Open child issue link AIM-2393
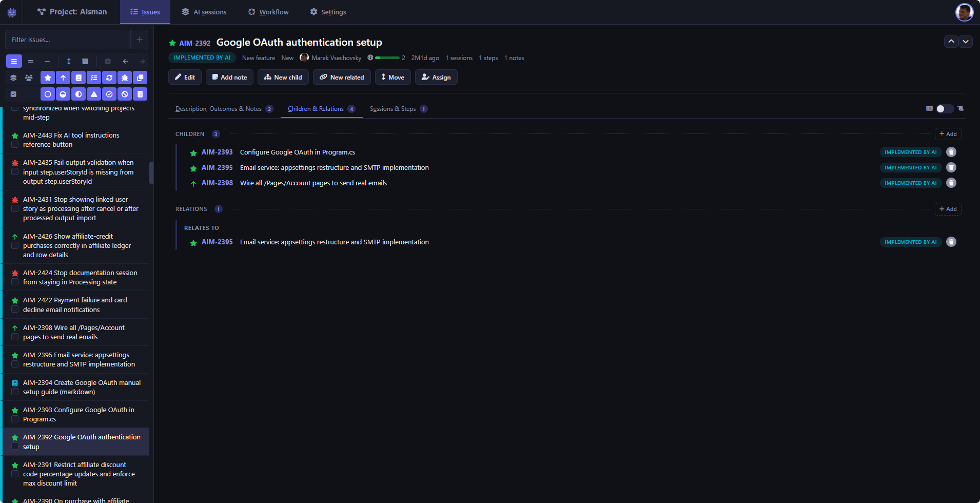The height and width of the screenshot is (503, 980). (217, 152)
